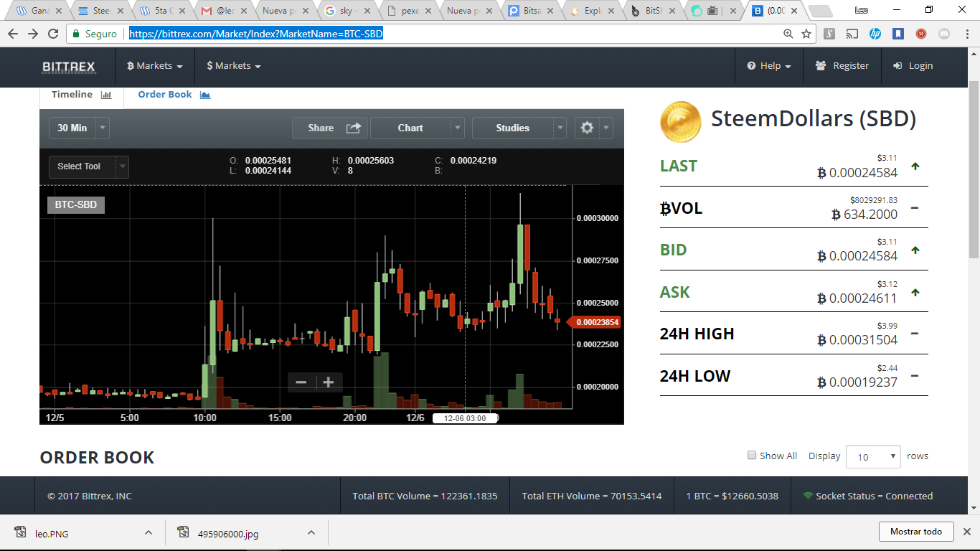Click the Studies button

(x=512, y=128)
